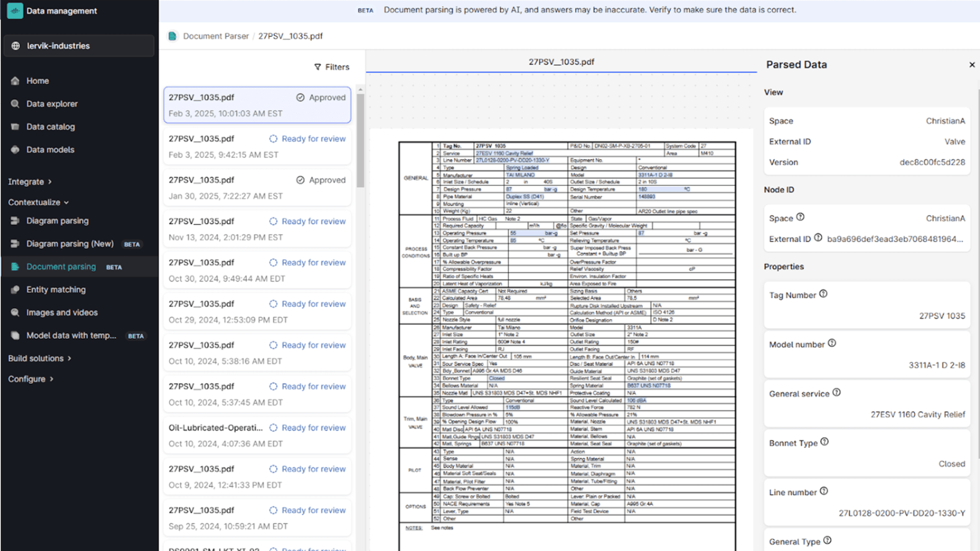980x551 pixels.
Task: Close the Parsed Data panel
Action: point(972,65)
